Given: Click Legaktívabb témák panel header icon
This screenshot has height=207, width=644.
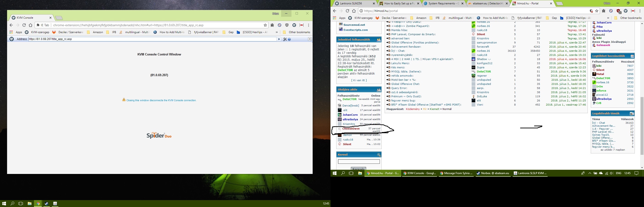Looking at the screenshot, I should [632, 114].
